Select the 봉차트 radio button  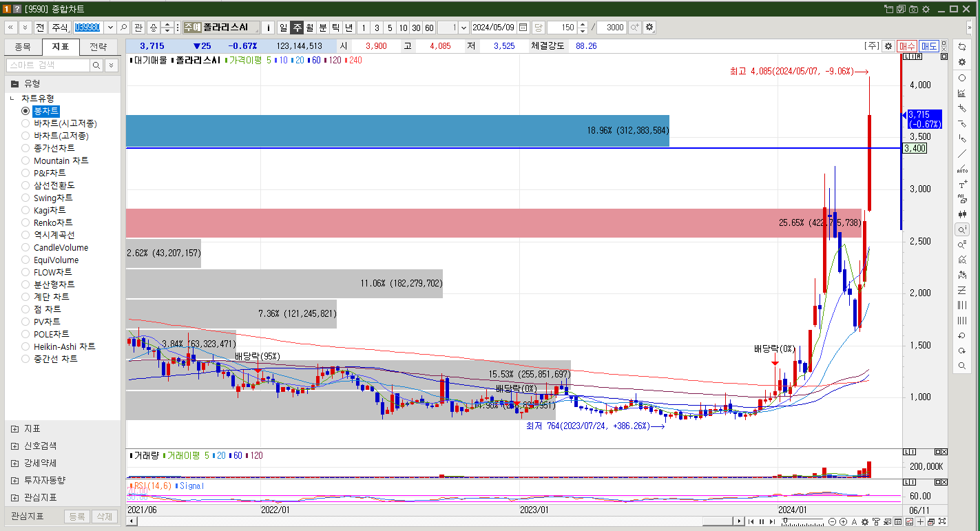tap(25, 111)
